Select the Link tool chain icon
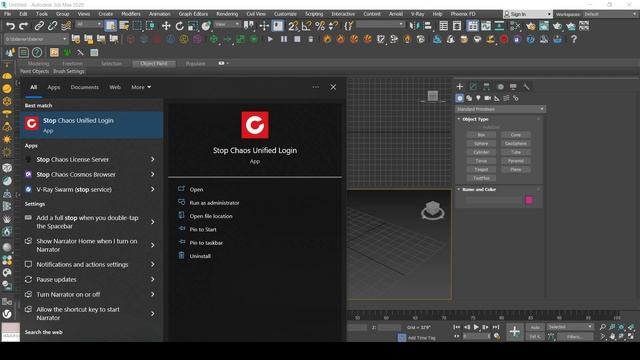Screen dimensions: 640x360 click(39, 26)
